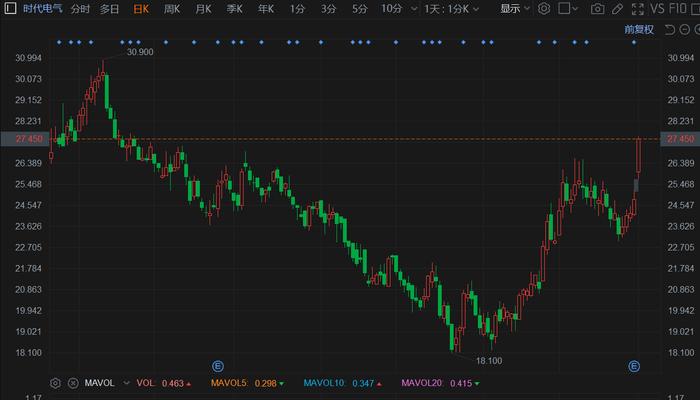Toggle 前复权 price adjustment mode
Screen dimensions: 700x400
coord(639,29)
